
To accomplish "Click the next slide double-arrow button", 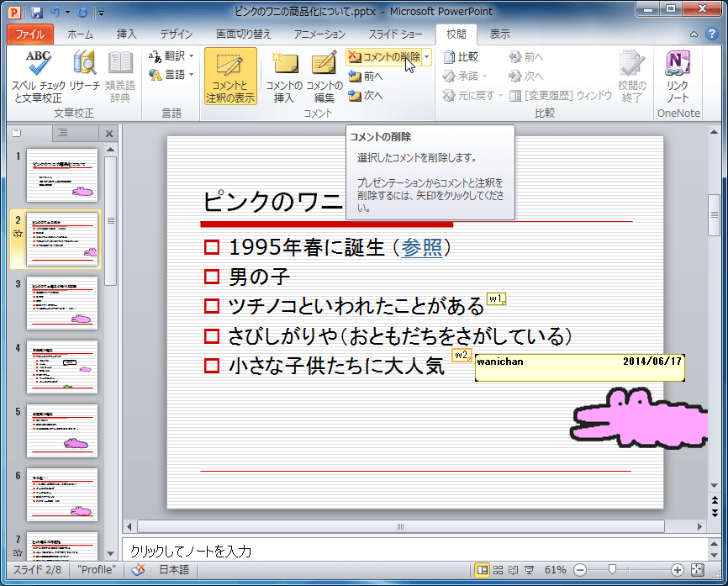I will [715, 512].
